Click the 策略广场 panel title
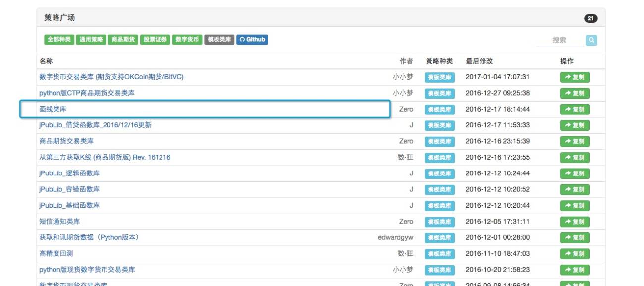The image size is (644, 286). (x=59, y=18)
